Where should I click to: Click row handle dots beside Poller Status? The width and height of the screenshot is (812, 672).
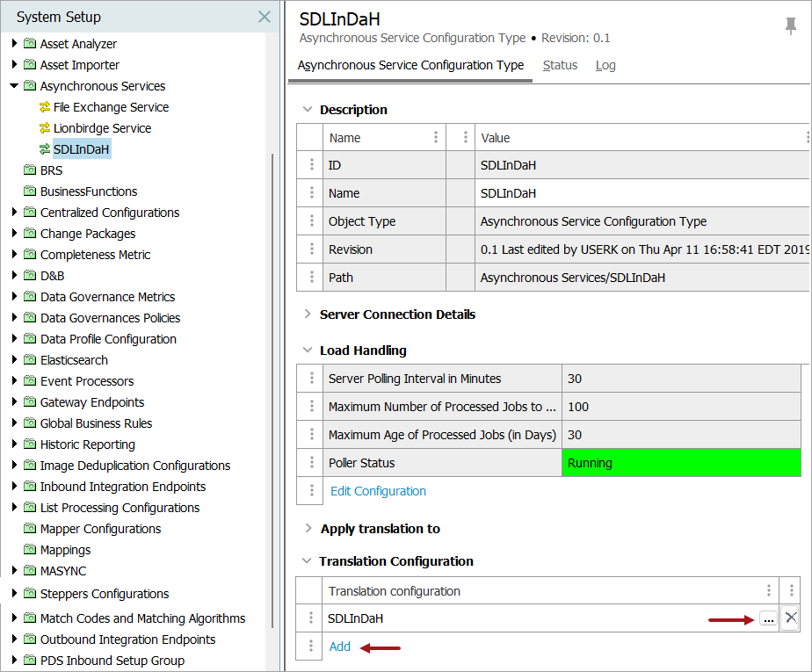point(310,463)
